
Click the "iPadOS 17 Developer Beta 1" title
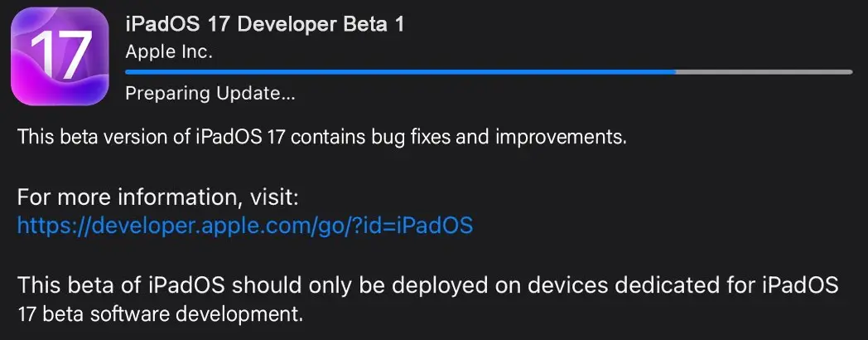[264, 24]
